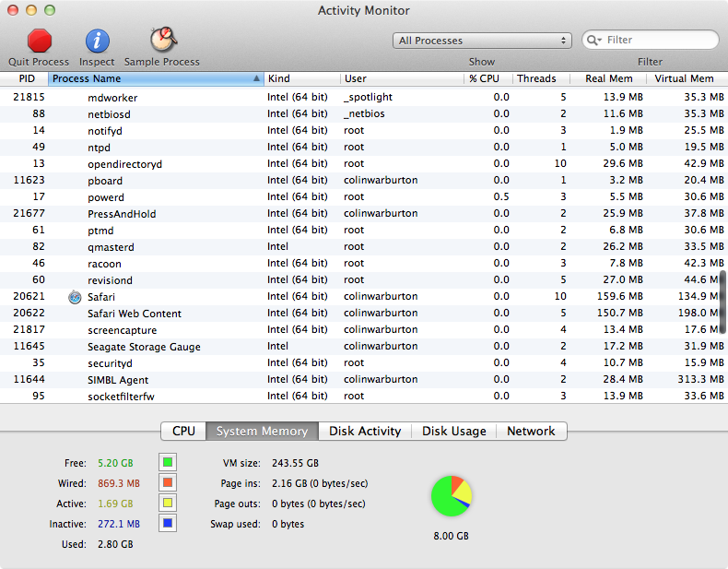728x569 pixels.
Task: Click the VM size 243.55 GB value
Action: click(295, 463)
